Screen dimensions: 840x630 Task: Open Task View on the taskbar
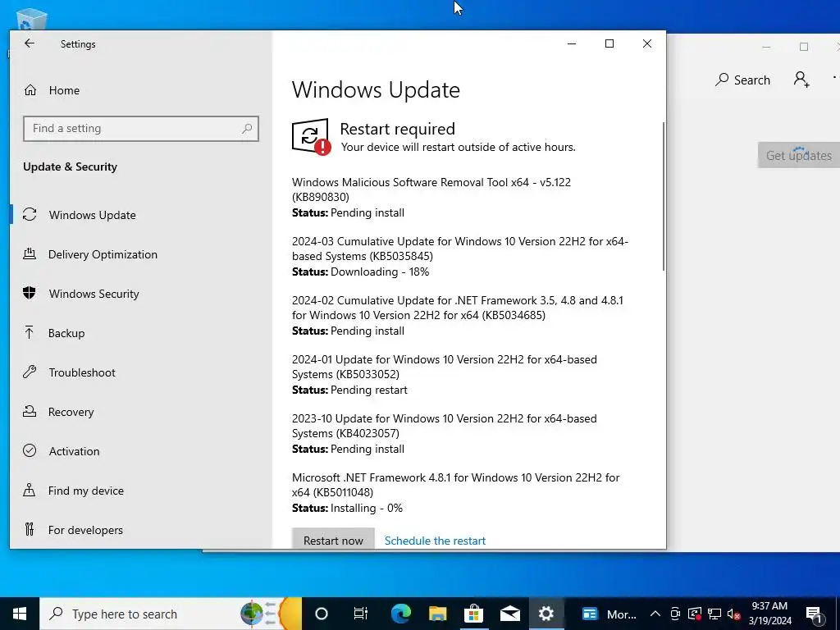tap(361, 614)
